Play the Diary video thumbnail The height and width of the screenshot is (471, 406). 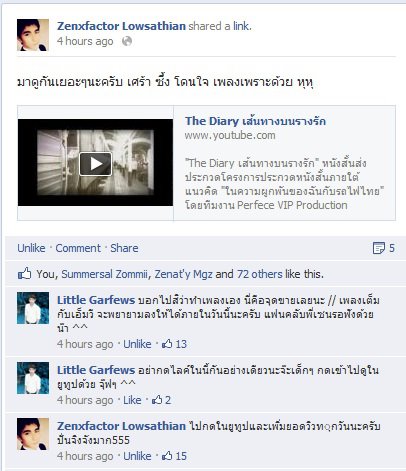[x=95, y=163]
